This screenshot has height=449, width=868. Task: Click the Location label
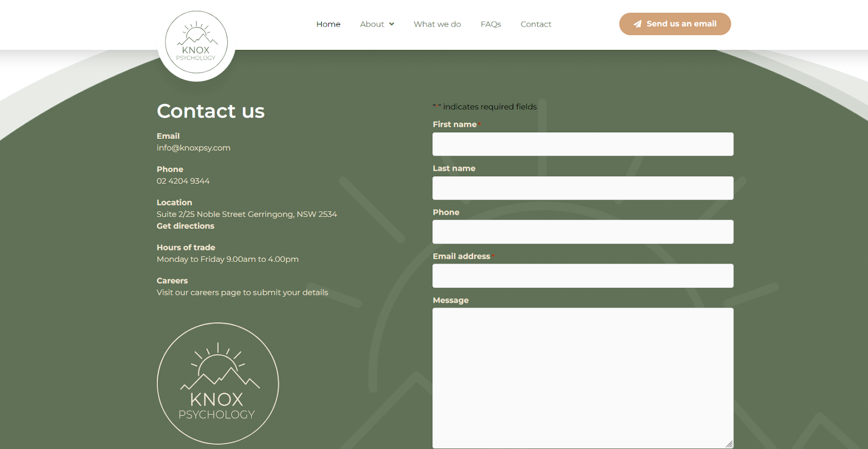[x=174, y=202]
